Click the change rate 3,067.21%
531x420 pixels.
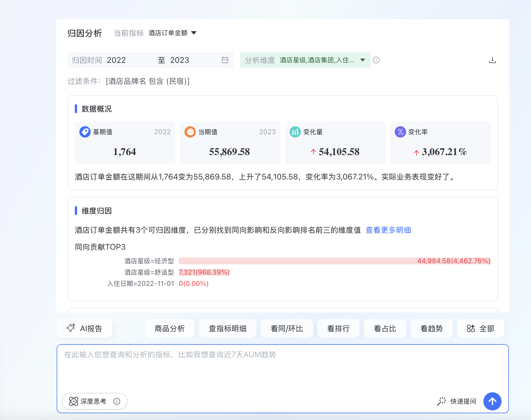[x=444, y=152]
